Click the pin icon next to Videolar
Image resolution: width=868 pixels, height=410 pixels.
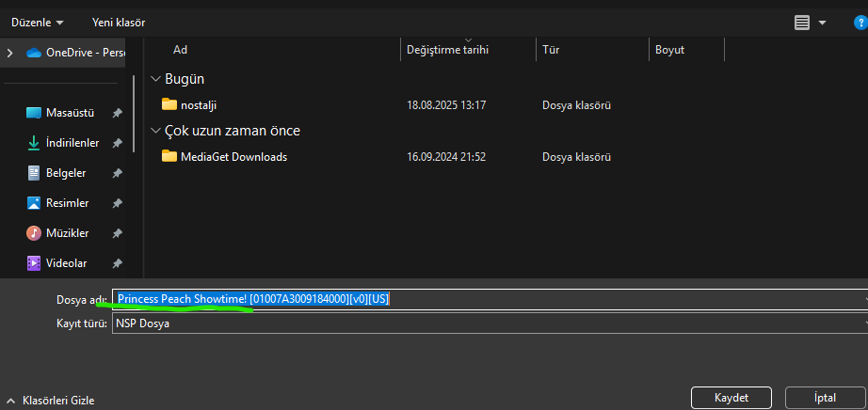tap(117, 263)
